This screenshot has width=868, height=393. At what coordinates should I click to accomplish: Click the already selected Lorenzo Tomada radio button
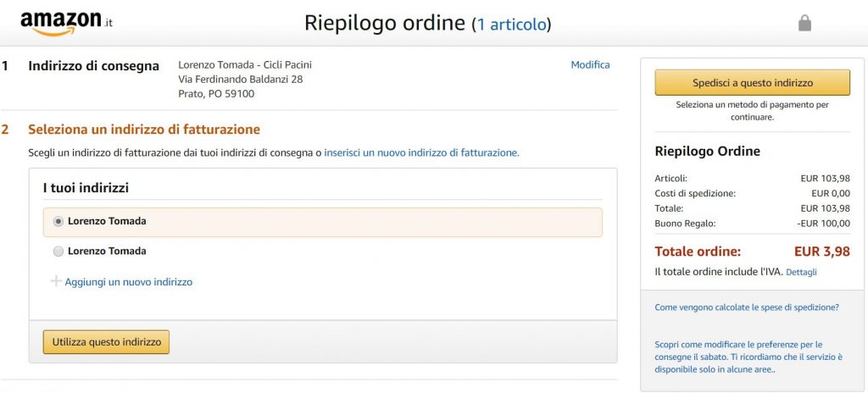pyautogui.click(x=58, y=221)
